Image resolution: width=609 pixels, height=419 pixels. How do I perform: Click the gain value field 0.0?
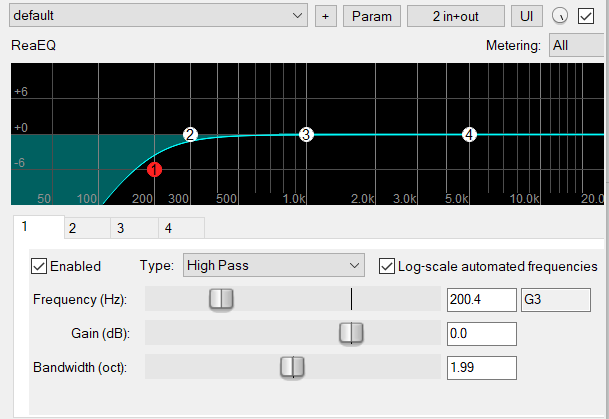click(482, 334)
